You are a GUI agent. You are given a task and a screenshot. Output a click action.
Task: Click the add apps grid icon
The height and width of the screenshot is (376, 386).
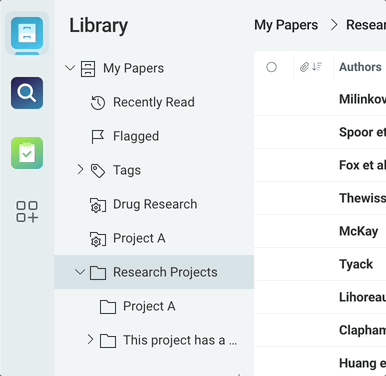pyautogui.click(x=27, y=211)
